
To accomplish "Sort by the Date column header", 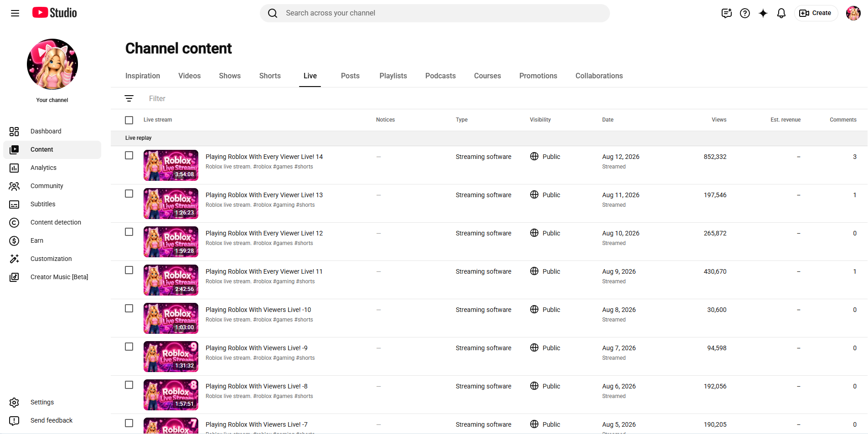I will click(x=608, y=120).
